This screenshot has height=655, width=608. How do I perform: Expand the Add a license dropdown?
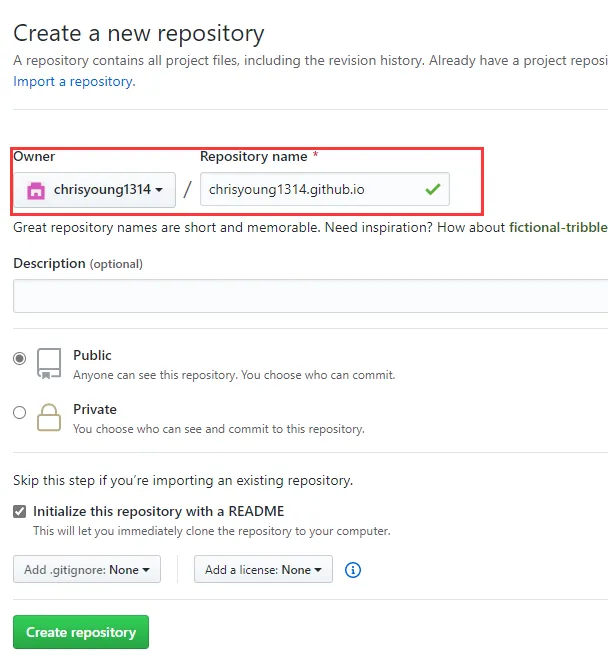pos(263,570)
